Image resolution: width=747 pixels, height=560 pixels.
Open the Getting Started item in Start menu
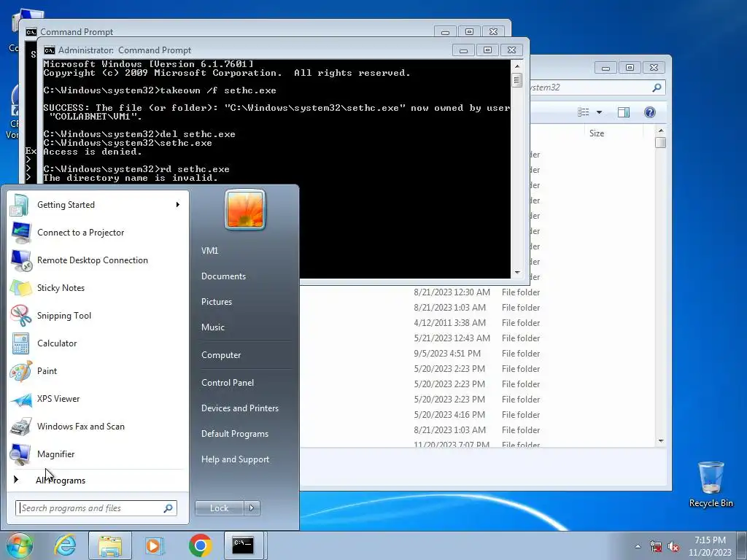click(98, 205)
